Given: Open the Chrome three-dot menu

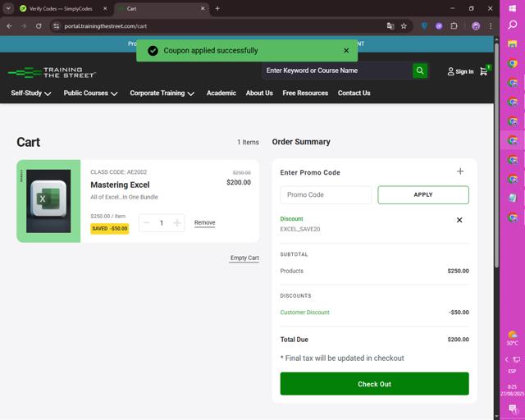Looking at the screenshot, I should pyautogui.click(x=491, y=26).
